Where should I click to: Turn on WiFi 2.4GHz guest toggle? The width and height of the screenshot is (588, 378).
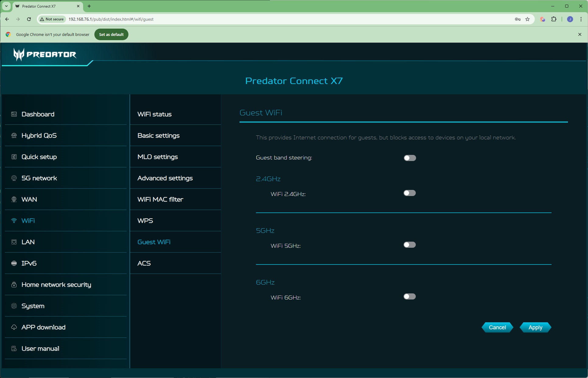point(409,193)
